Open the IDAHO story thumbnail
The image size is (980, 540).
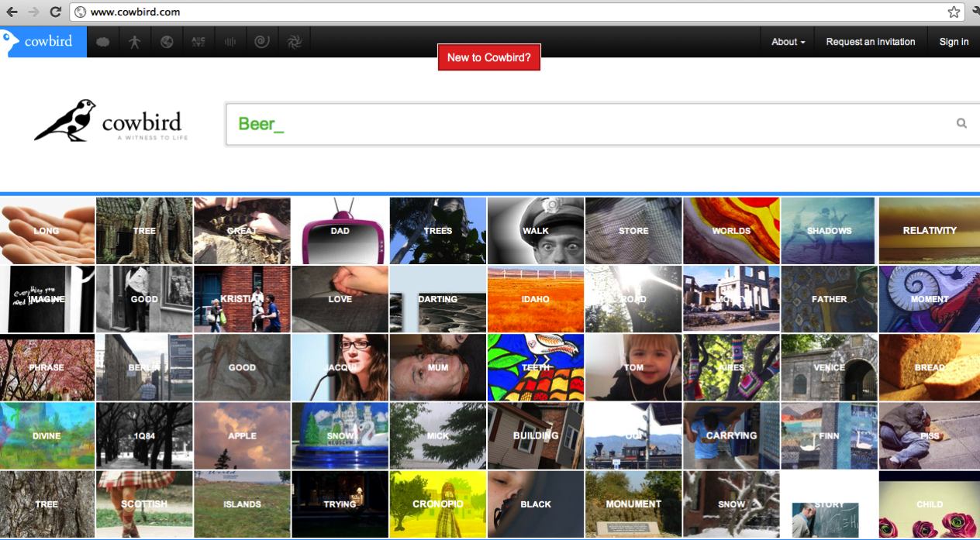pos(536,299)
